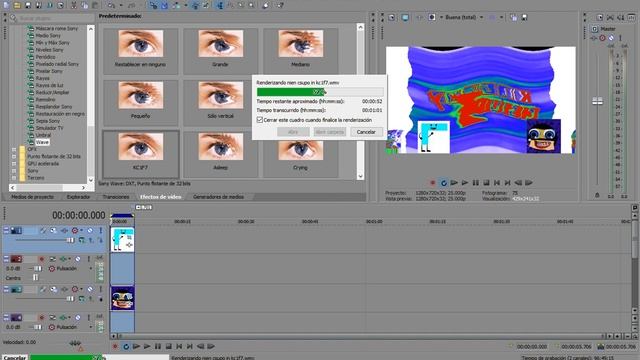Image resolution: width=640 pixels, height=360 pixels.
Task: Click the Open folder icon in top toolbar
Action: click(17, 5)
